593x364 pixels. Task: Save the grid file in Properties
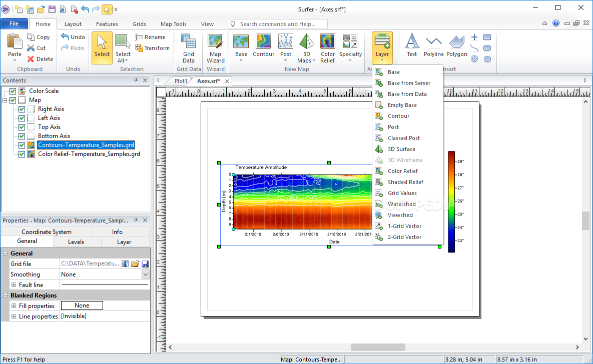(x=145, y=264)
